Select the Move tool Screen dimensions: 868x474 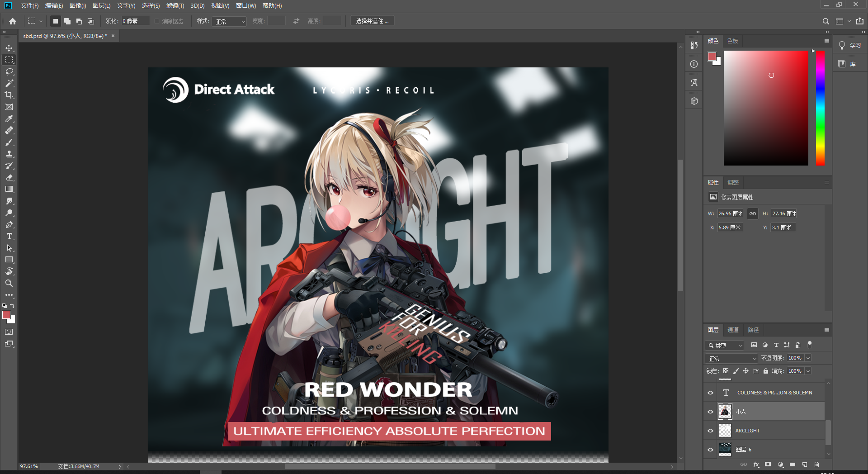click(9, 48)
